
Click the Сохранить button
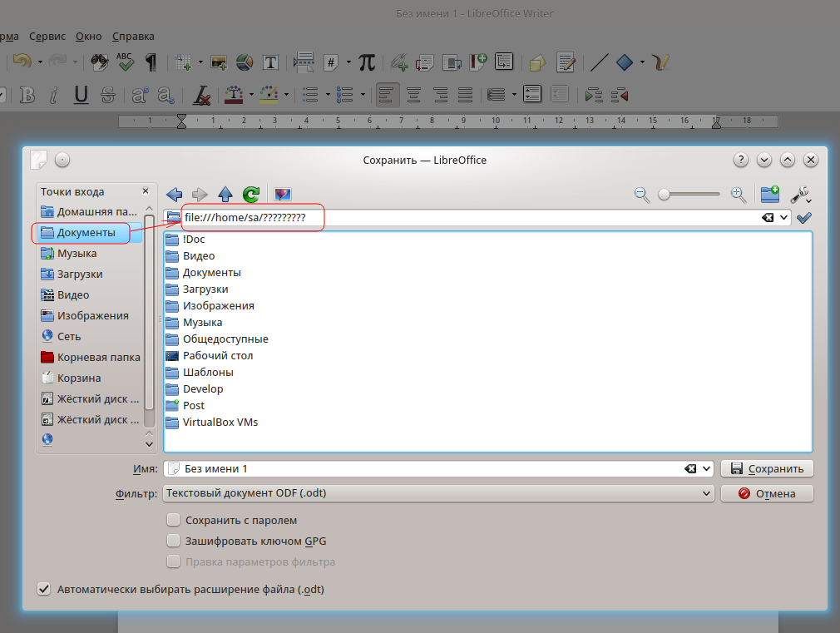tap(767, 469)
